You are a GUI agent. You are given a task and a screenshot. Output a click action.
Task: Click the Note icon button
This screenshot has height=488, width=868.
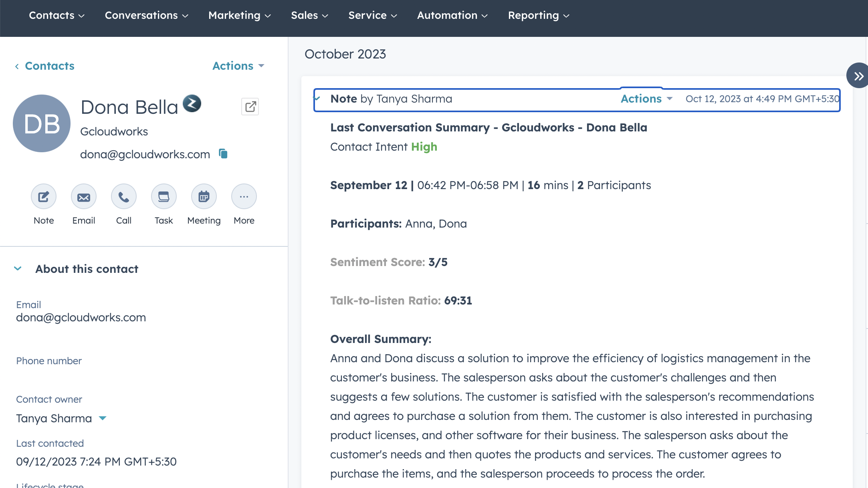click(44, 197)
